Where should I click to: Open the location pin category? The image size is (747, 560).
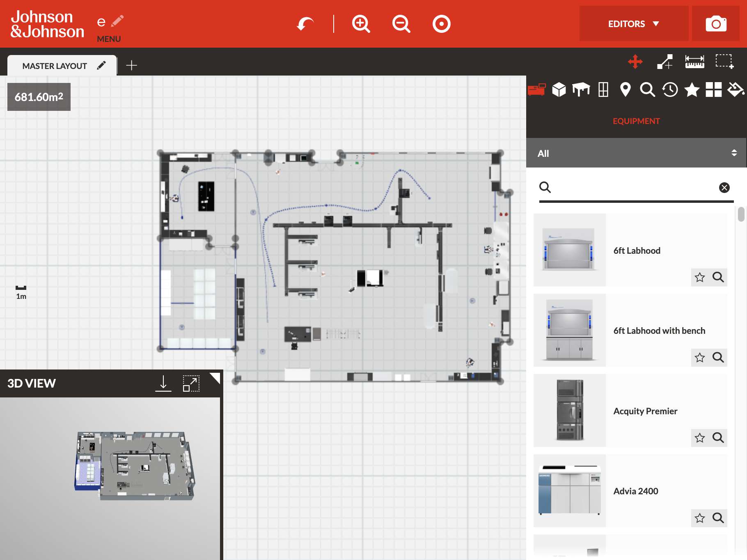point(625,89)
